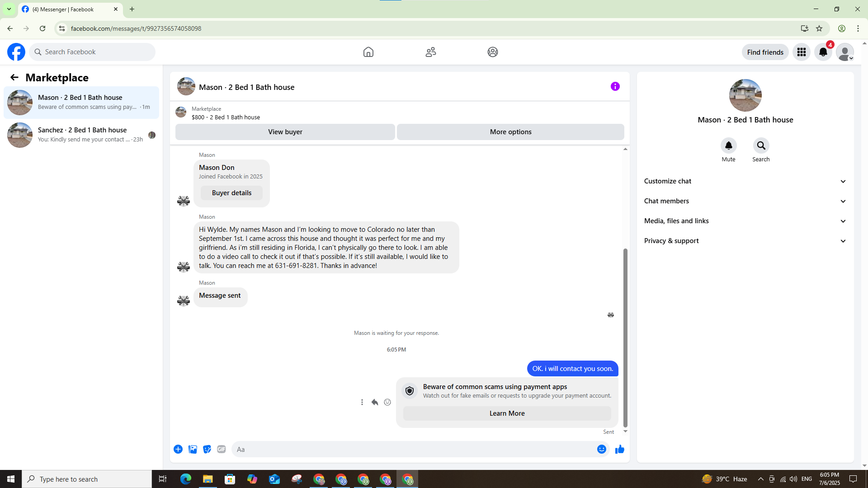
Task: Expand the Chat members section
Action: [745, 201]
